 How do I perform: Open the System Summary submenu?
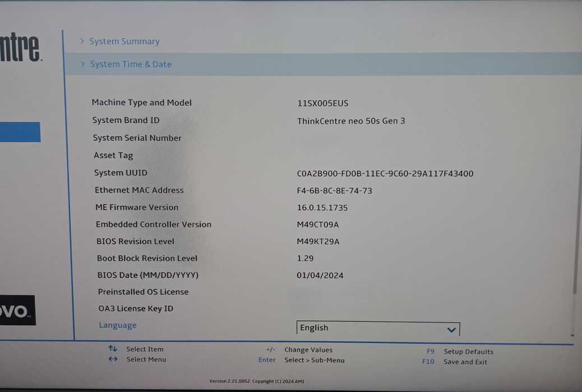pos(124,41)
